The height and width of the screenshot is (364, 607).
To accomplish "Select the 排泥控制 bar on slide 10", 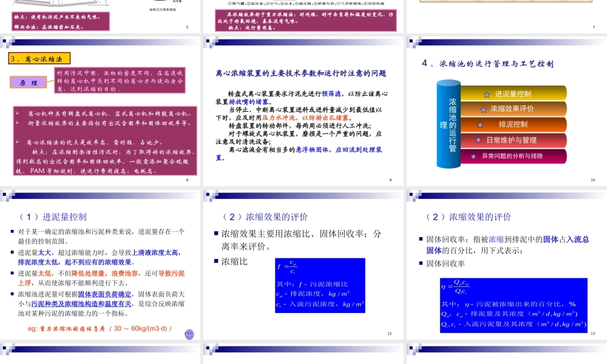I will point(514,124).
